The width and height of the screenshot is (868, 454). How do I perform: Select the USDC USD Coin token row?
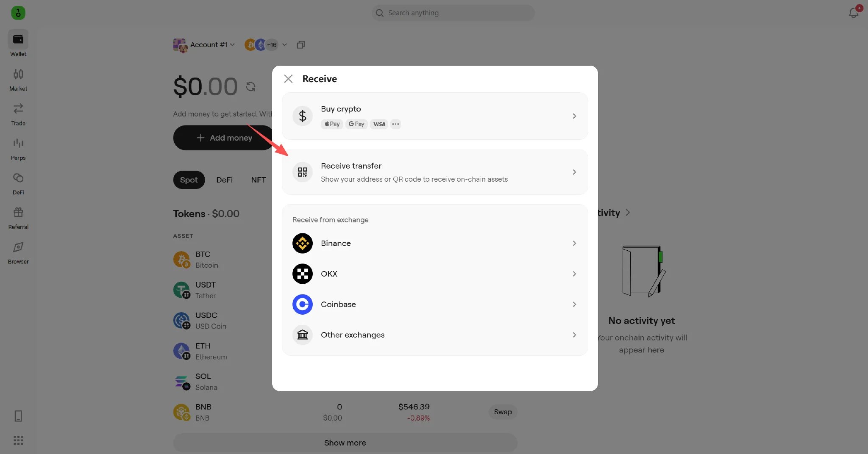tap(223, 321)
